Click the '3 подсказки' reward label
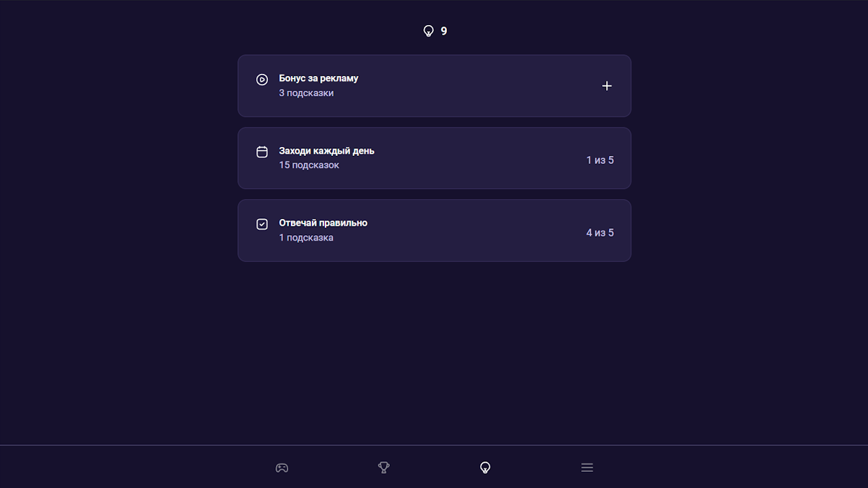Screen dimensions: 868x488 pyautogui.click(x=306, y=93)
